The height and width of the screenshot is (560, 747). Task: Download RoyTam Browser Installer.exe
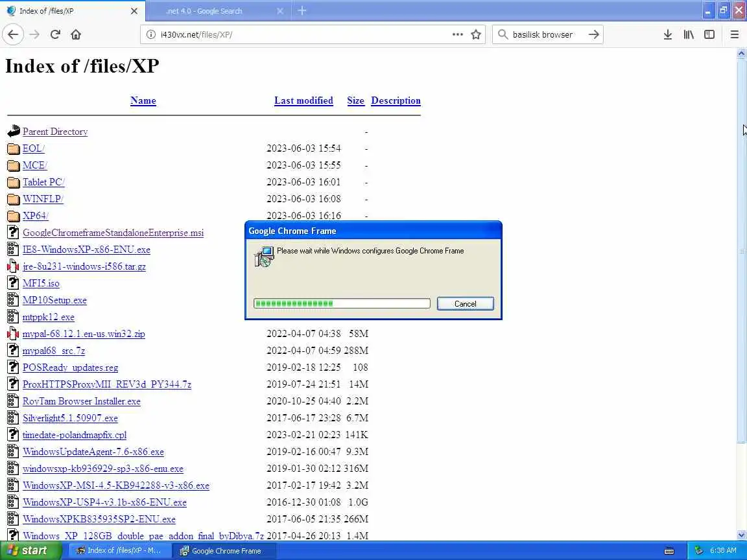pos(82,401)
